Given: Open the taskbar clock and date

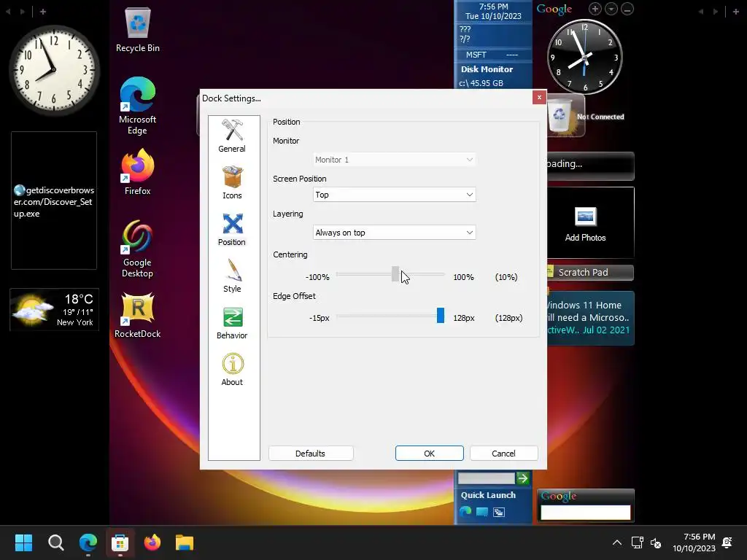Looking at the screenshot, I should (694, 542).
